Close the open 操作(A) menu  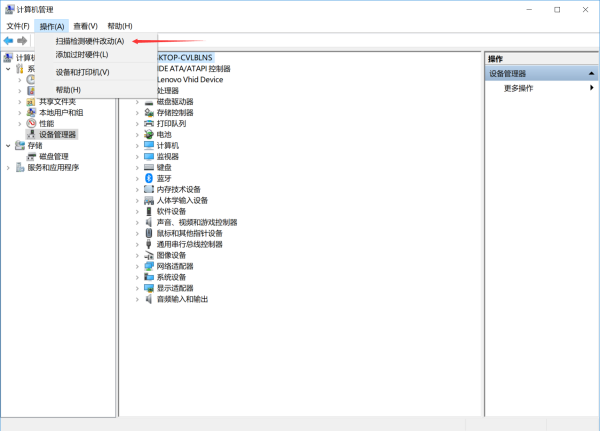52,26
